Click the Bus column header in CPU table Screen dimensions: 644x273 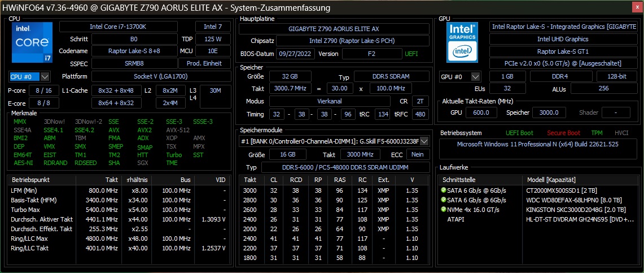click(174, 180)
